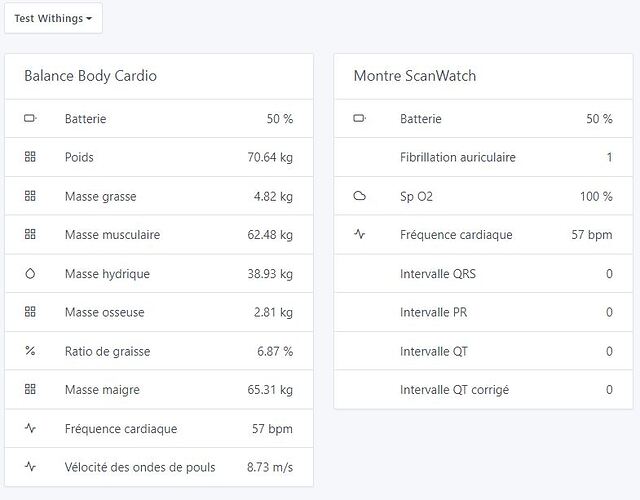The height and width of the screenshot is (500, 640).
Task: Click the pulse icon beside Vélocité des ondes
Action: coord(30,467)
